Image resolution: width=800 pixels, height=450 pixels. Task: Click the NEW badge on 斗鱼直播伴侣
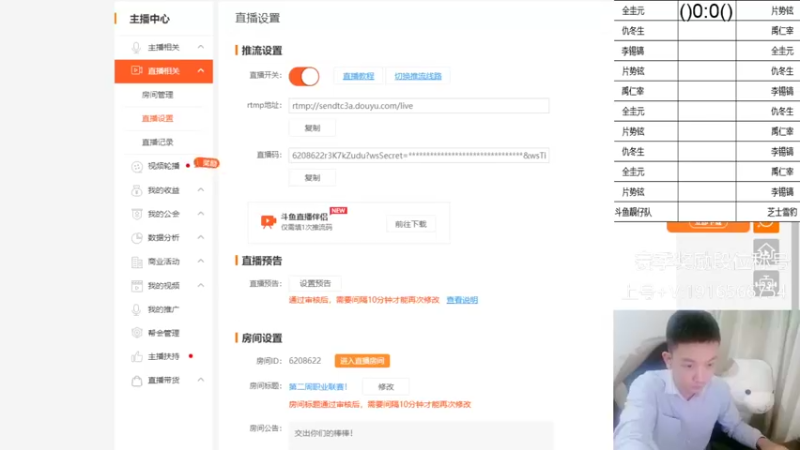tap(338, 210)
